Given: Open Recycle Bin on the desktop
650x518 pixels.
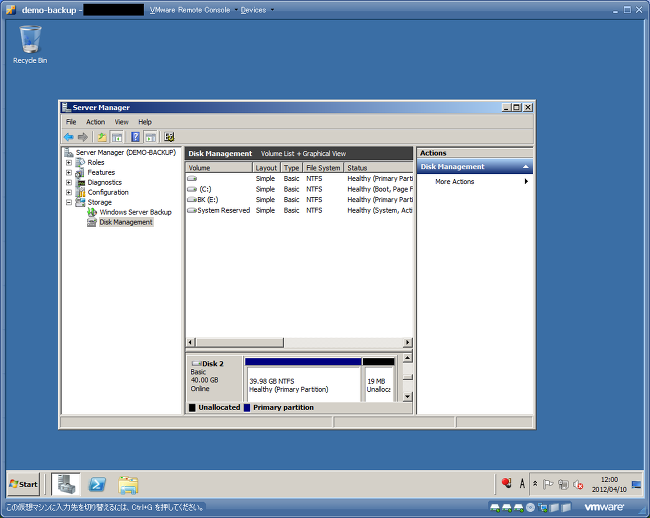Looking at the screenshot, I should (x=30, y=44).
